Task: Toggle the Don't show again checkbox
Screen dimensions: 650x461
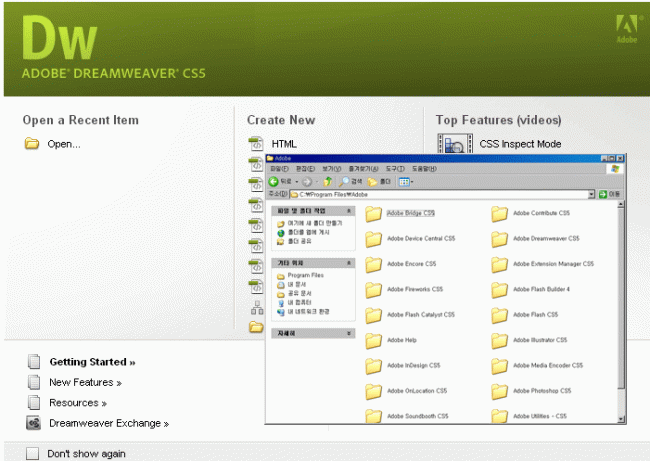Action: (x=32, y=454)
